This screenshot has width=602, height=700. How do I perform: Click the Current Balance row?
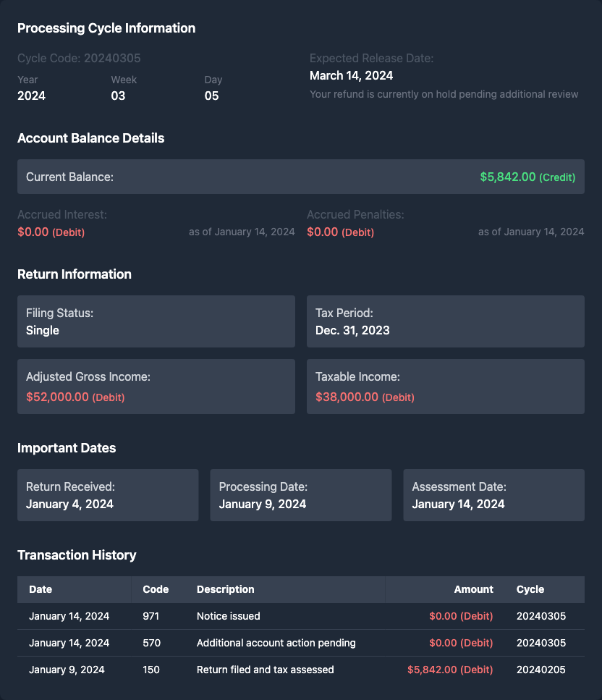coord(300,177)
